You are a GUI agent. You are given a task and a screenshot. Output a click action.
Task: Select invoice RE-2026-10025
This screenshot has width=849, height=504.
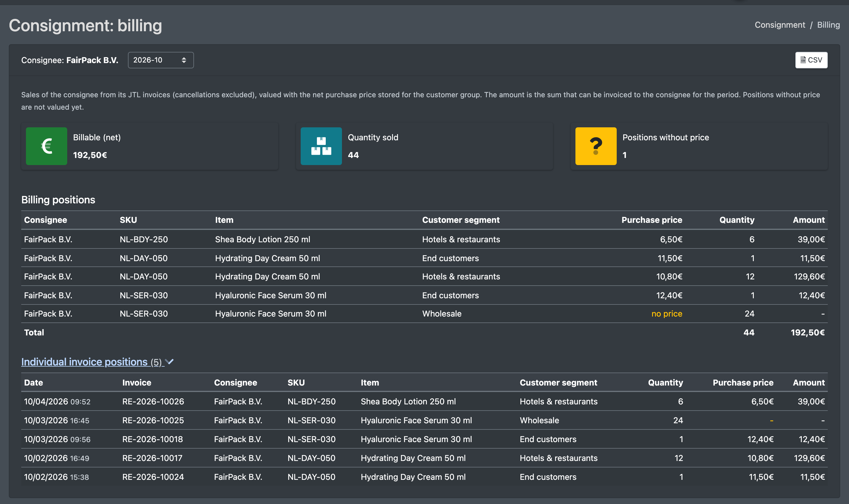click(153, 420)
